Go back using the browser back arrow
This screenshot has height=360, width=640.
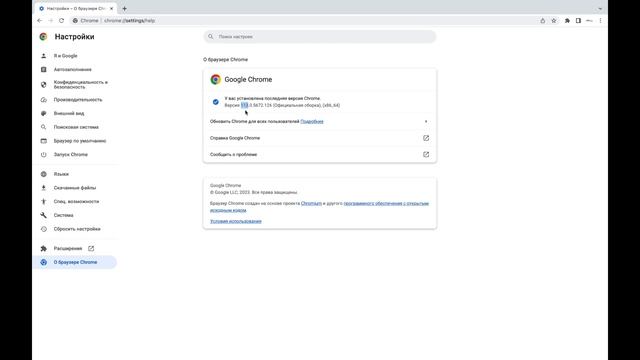40,20
